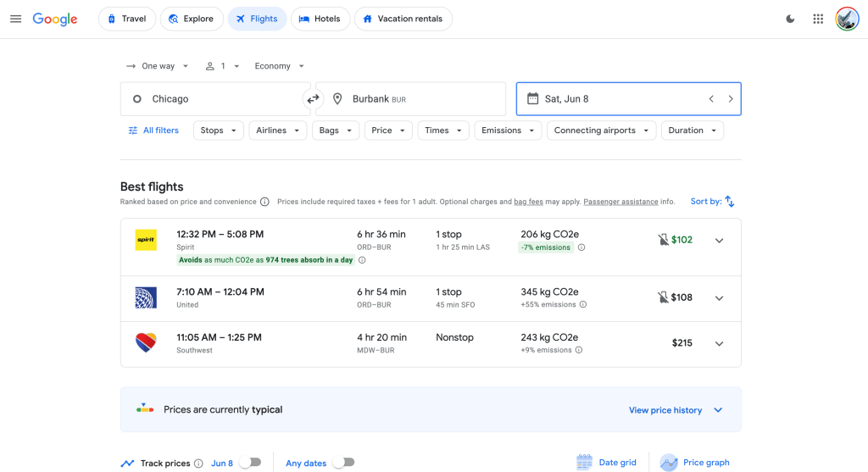This screenshot has width=868, height=472.
Task: Switch to the Explore tab
Action: (x=192, y=19)
